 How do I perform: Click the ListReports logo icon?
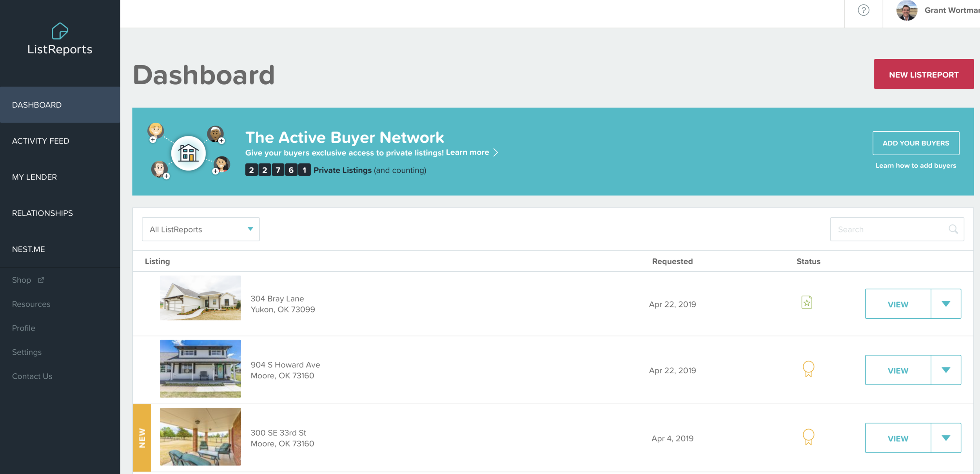point(60,31)
